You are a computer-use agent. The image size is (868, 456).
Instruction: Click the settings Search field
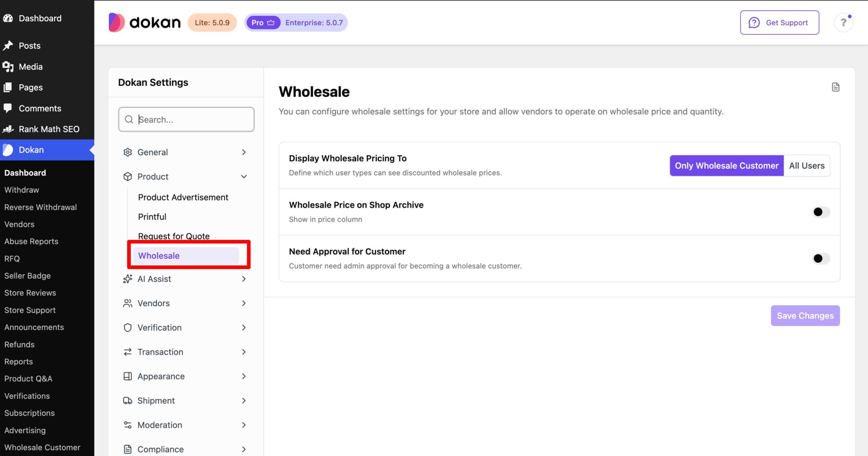tap(186, 119)
